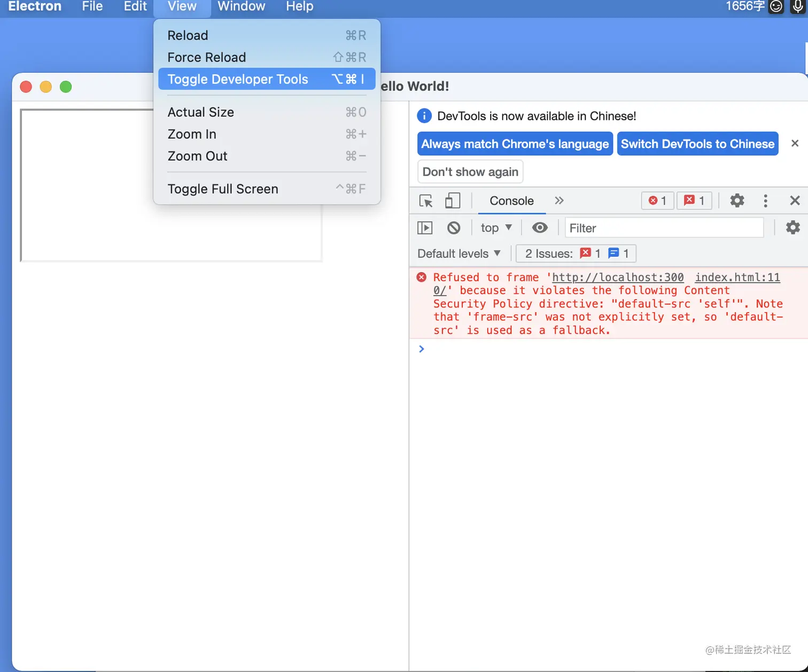Click the Don't show again button
Viewport: 808px width, 672px height.
470,172
